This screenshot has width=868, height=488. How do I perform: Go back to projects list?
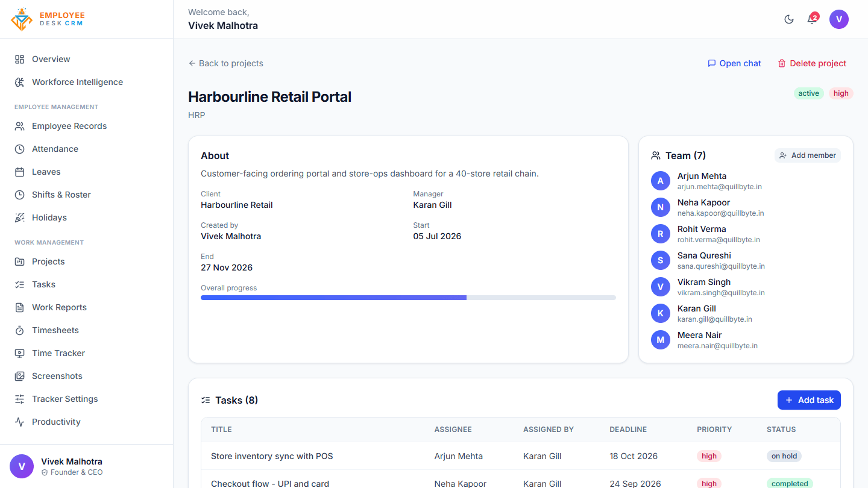pos(225,63)
